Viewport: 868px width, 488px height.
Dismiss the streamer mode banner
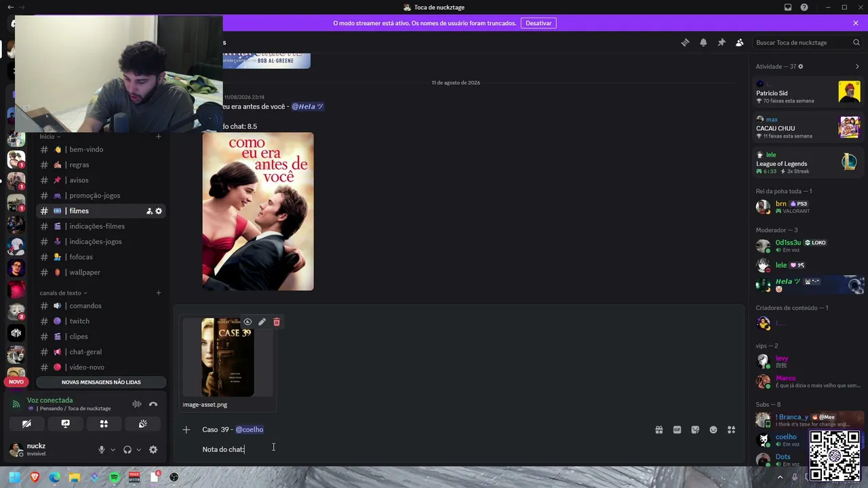[x=856, y=23]
